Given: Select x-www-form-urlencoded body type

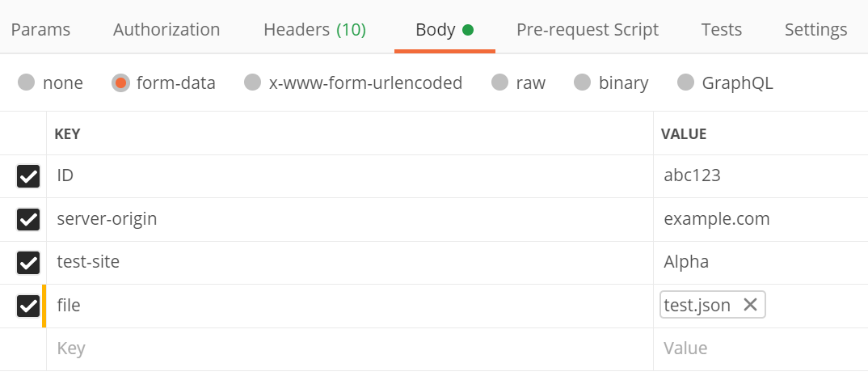Looking at the screenshot, I should click(x=253, y=82).
